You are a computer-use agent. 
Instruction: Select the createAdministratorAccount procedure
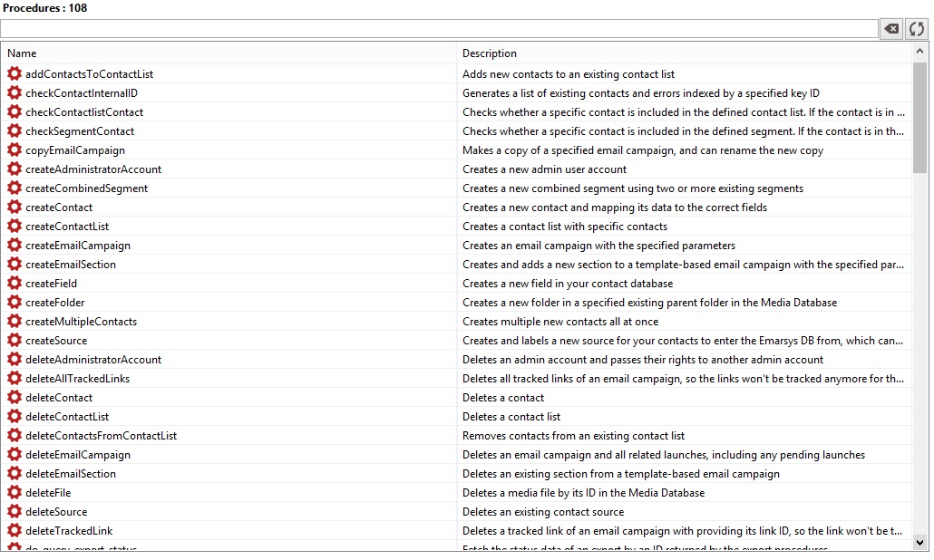[93, 169]
